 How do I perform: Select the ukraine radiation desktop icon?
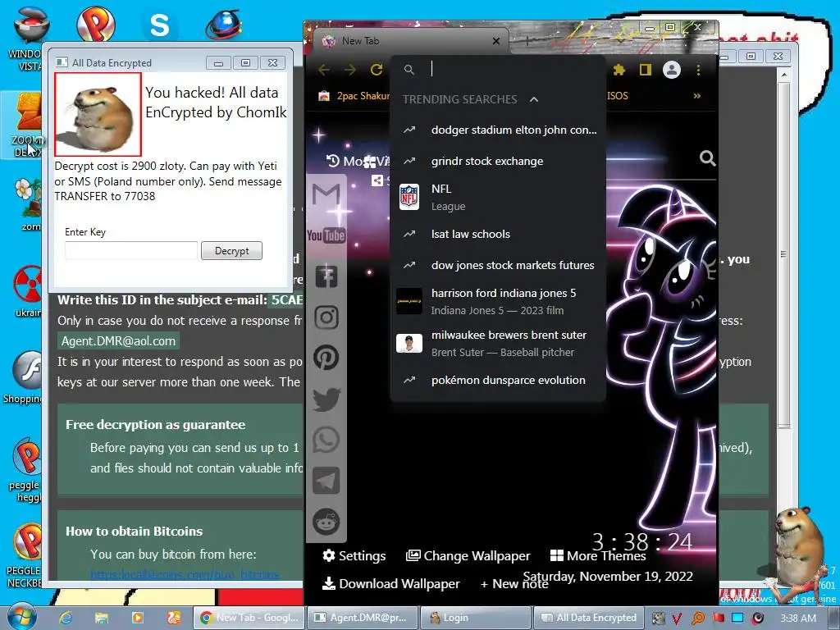28,291
